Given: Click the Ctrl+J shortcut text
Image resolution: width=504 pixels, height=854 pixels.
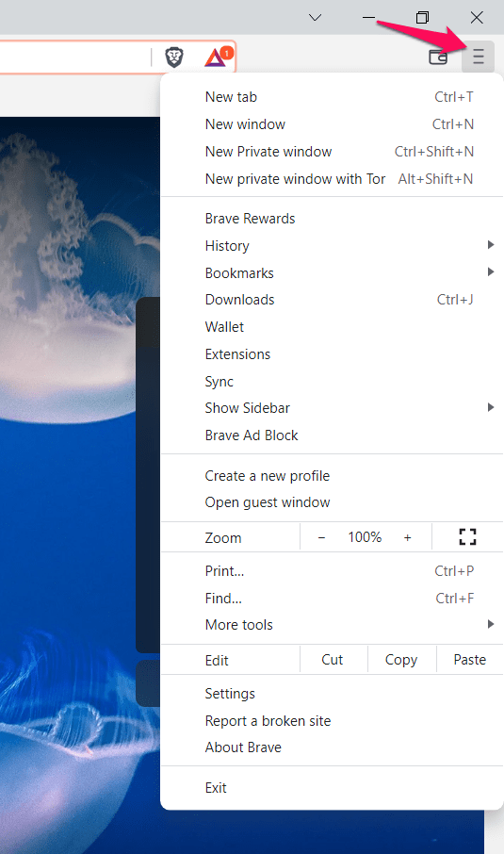Looking at the screenshot, I should coord(455,300).
